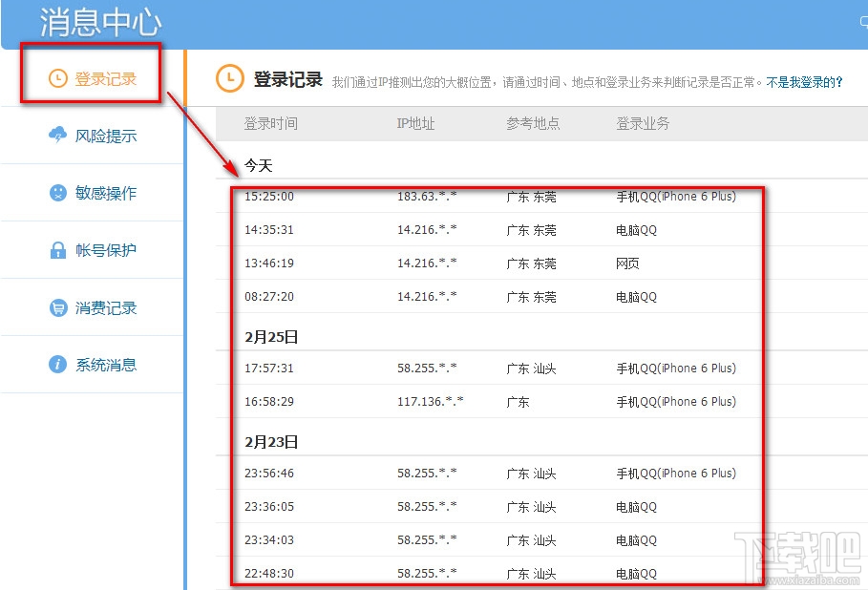Screen dimensions: 868x590
Task: Click 广东 location in the 16:58:29 row
Action: click(519, 402)
